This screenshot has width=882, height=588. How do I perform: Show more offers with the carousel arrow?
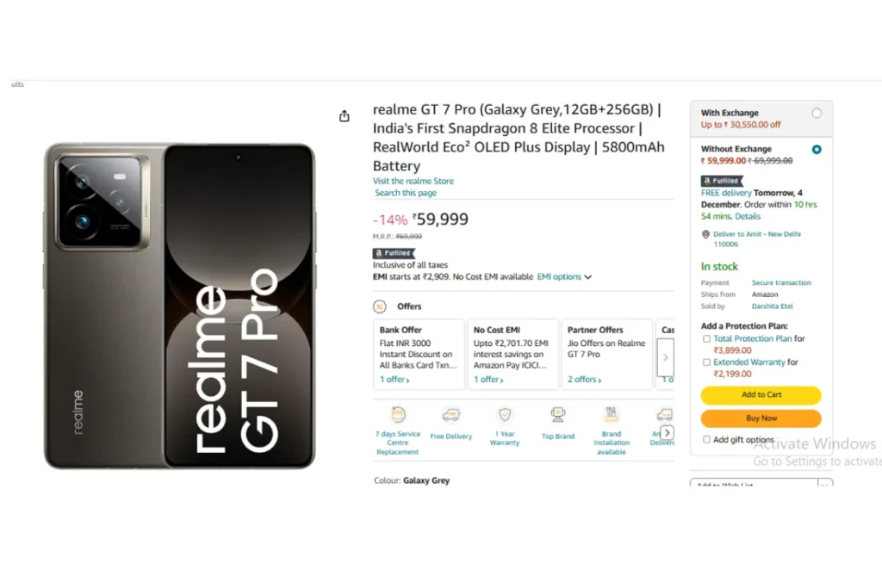pos(666,357)
